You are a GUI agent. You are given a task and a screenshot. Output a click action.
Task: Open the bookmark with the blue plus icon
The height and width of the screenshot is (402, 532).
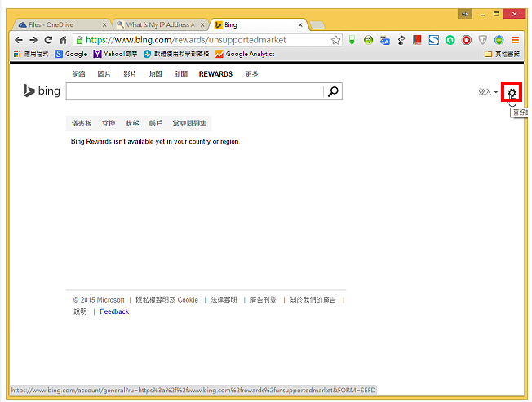point(176,54)
